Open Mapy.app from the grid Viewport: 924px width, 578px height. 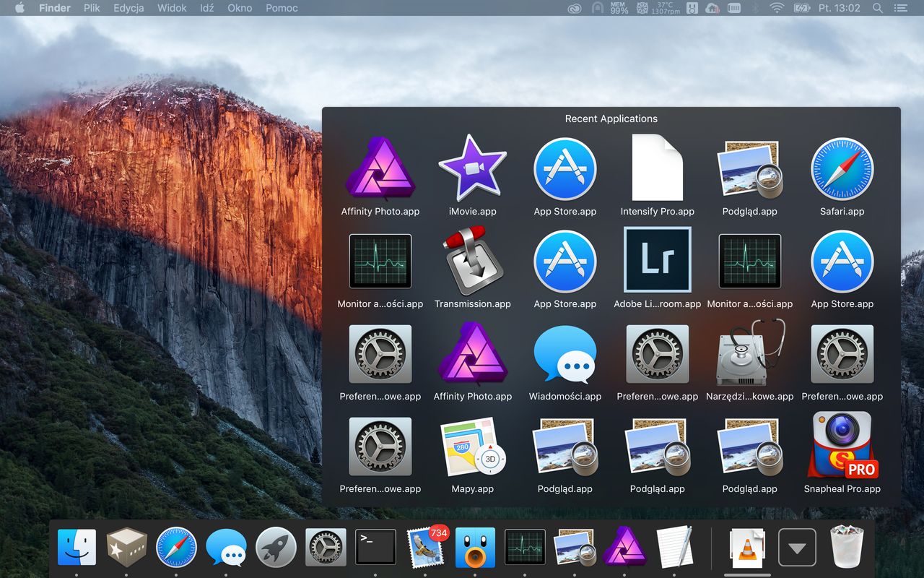click(x=473, y=446)
